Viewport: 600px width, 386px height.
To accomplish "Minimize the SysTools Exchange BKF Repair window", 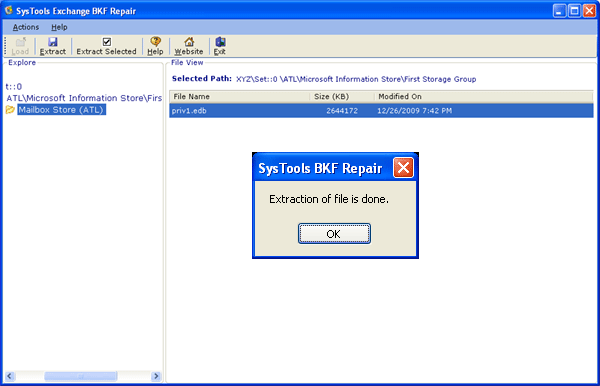I will coord(559,11).
